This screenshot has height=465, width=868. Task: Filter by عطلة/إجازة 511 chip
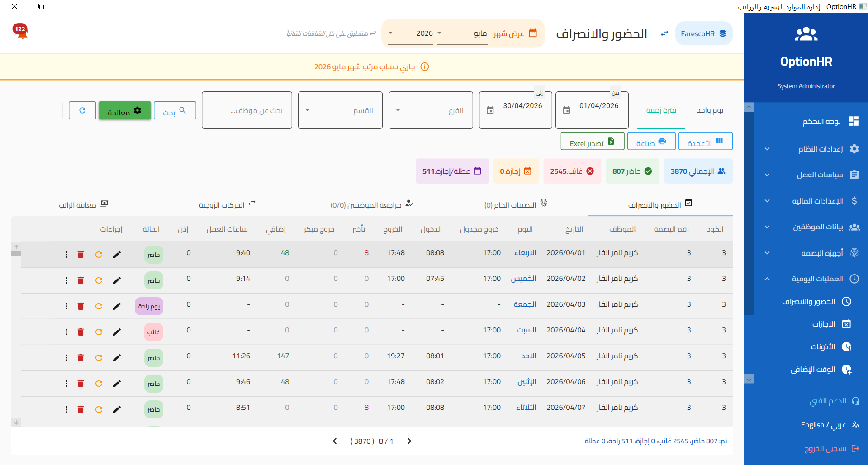coord(452,171)
